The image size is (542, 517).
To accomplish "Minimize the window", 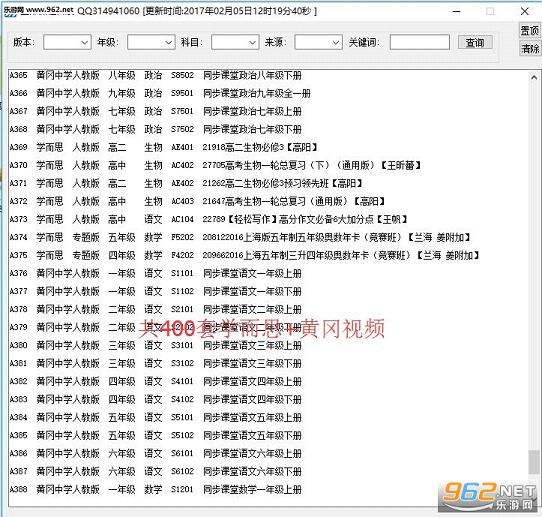I will 457,11.
